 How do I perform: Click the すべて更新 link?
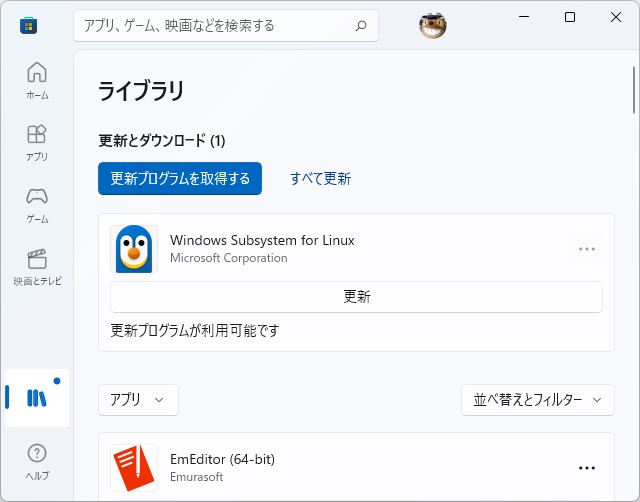[x=320, y=178]
